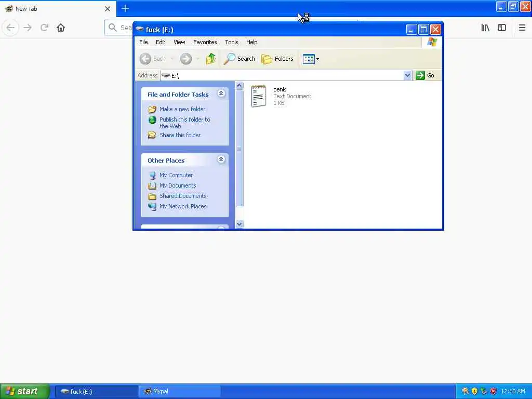Close the New Tab browser tab
The width and height of the screenshot is (532, 399).
(108, 9)
